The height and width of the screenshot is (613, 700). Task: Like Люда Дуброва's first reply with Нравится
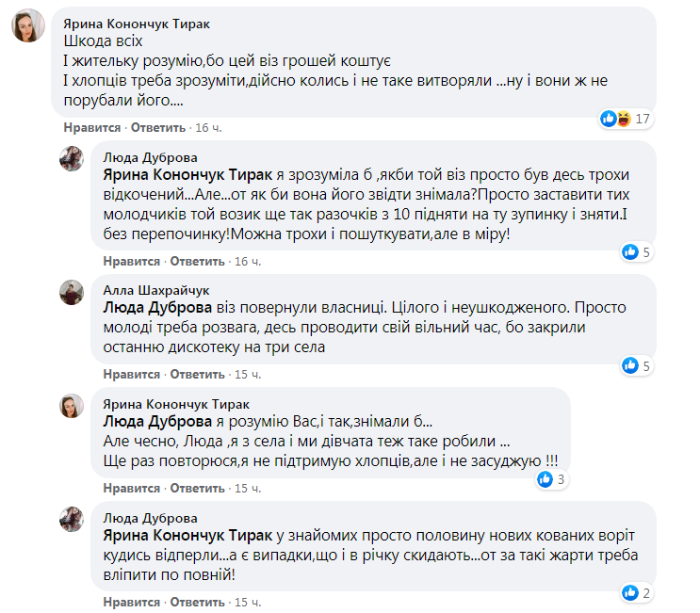(x=130, y=260)
